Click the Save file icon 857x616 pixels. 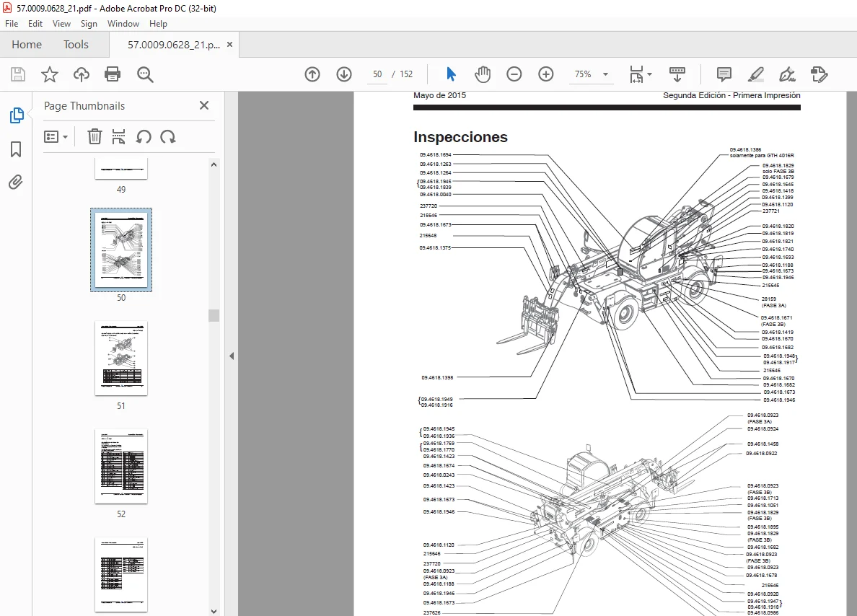point(18,74)
